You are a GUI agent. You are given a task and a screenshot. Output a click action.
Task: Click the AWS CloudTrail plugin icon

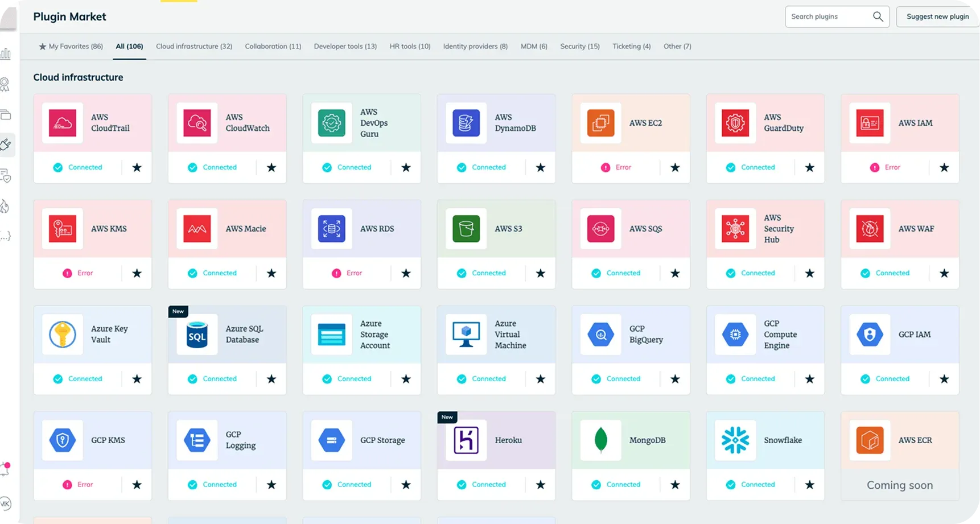pyautogui.click(x=63, y=123)
